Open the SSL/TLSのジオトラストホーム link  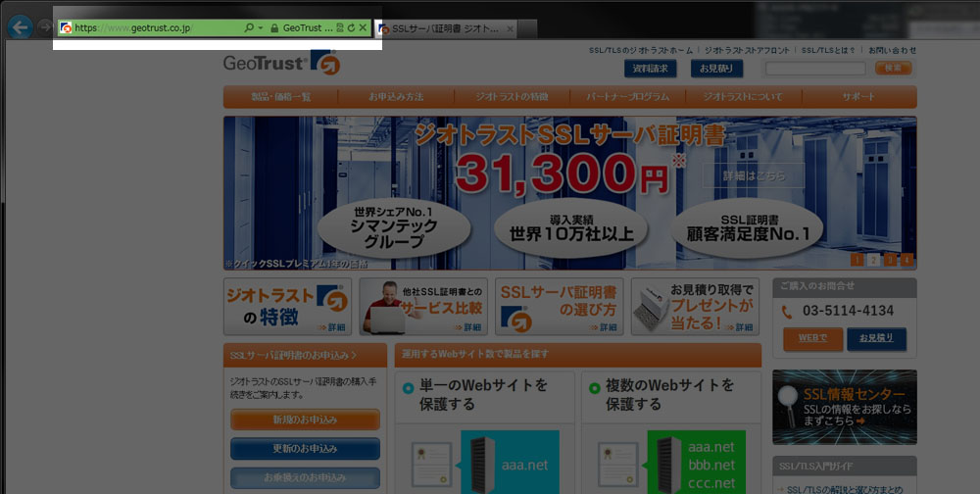pos(641,51)
